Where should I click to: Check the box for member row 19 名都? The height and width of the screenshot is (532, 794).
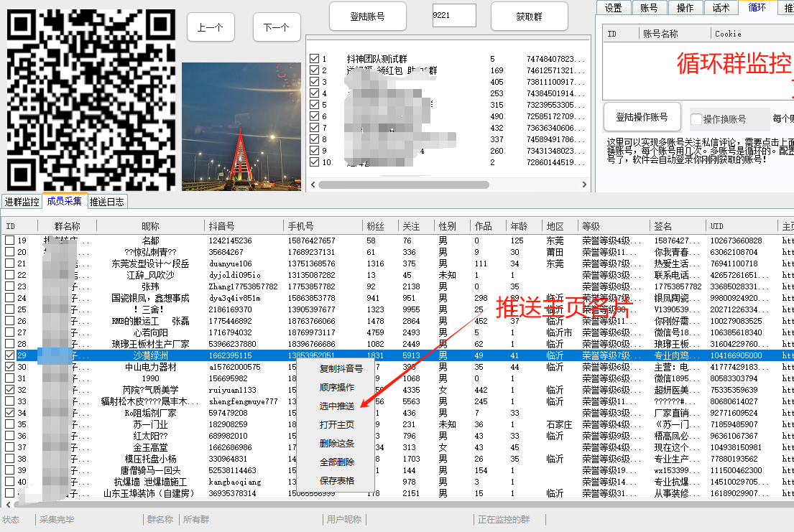click(x=10, y=241)
